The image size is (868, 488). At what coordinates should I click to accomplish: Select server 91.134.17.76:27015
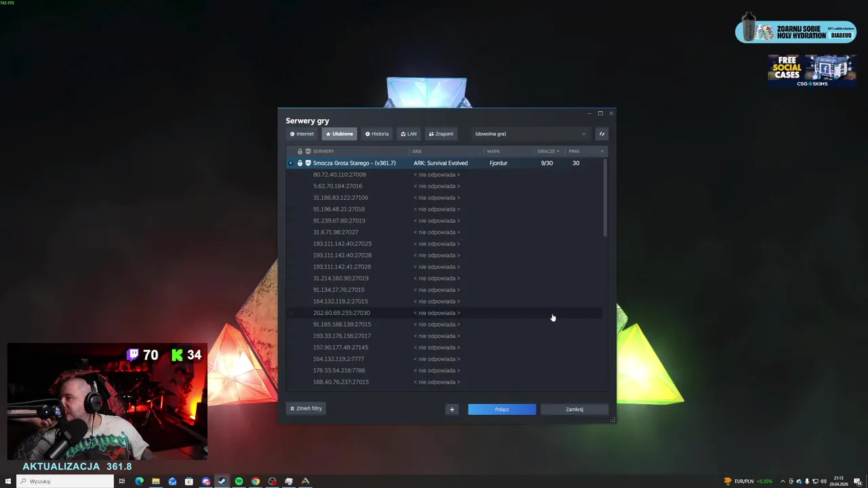point(444,289)
